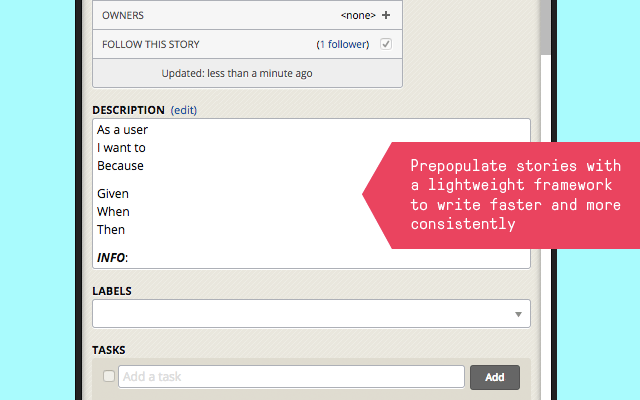The height and width of the screenshot is (400, 640).
Task: Open the (edit) link next to Description
Action: 184,109
